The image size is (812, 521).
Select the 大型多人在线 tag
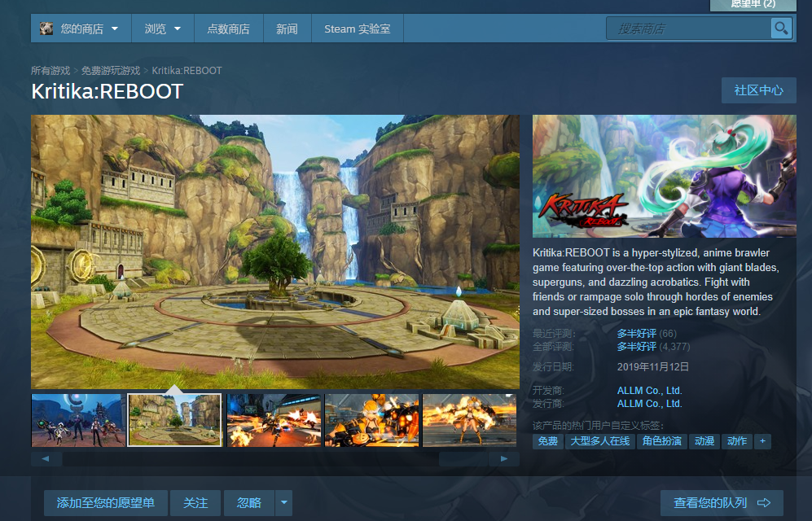pyautogui.click(x=599, y=440)
